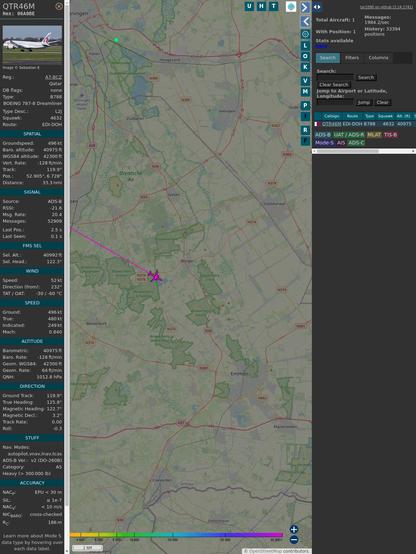Switch to the Columns tab
416x554 pixels.
[378, 58]
